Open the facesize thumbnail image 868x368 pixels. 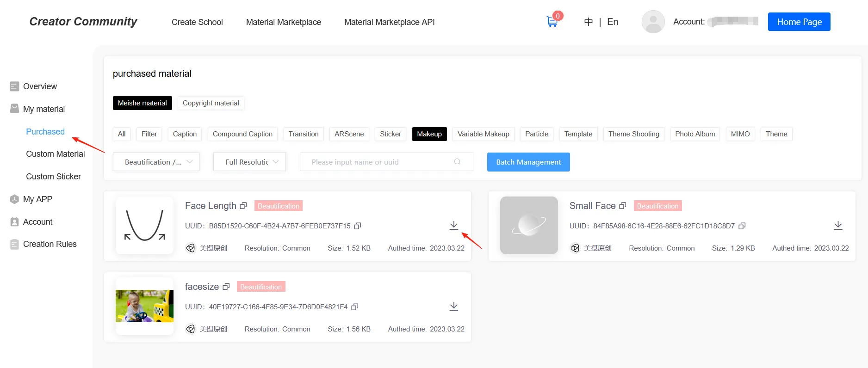click(144, 306)
